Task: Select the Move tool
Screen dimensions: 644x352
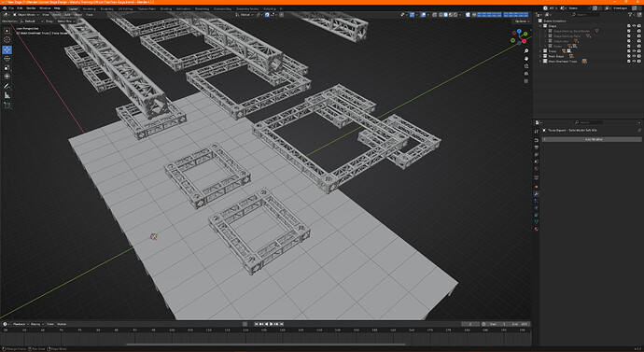Action: (x=7, y=49)
